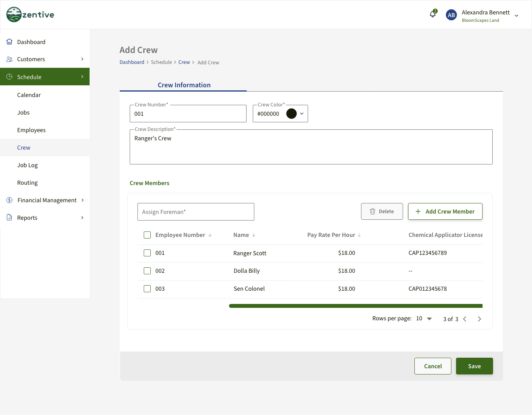Click the Add Crew Member button
The height and width of the screenshot is (415, 532).
(x=445, y=212)
